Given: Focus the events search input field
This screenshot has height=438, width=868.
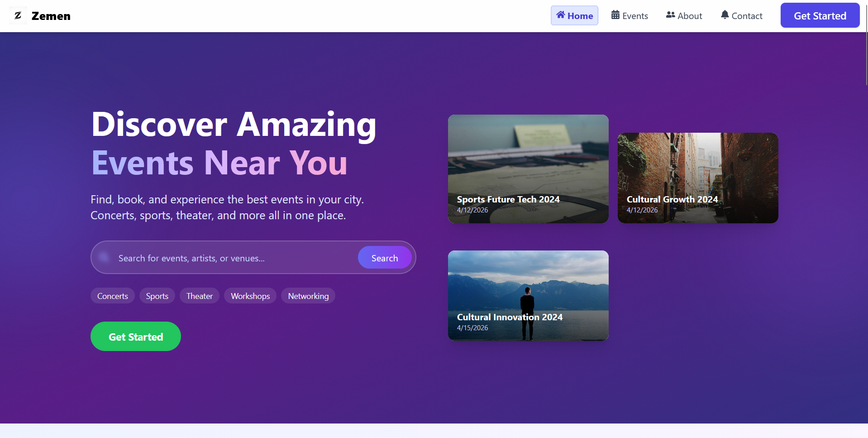Looking at the screenshot, I should pos(235,258).
